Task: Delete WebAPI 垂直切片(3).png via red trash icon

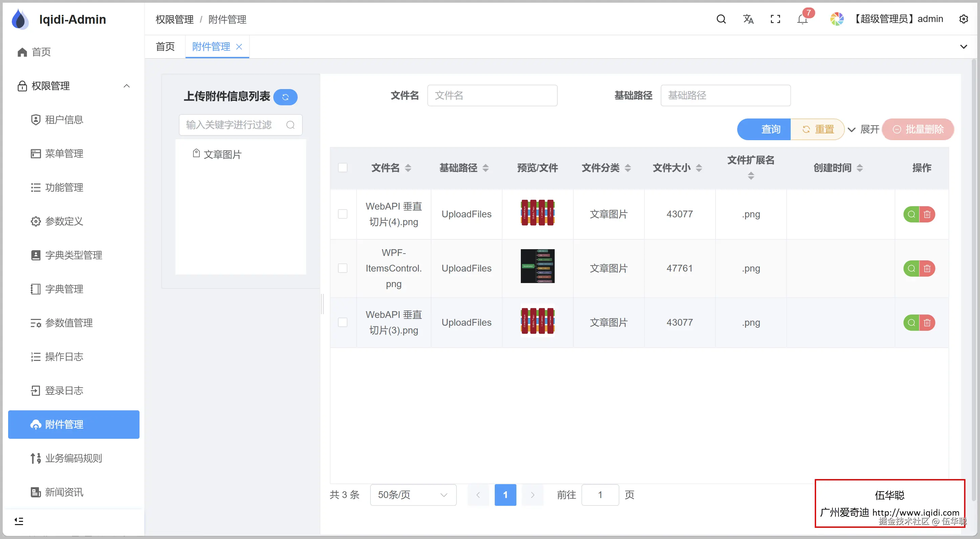Action: (x=927, y=323)
